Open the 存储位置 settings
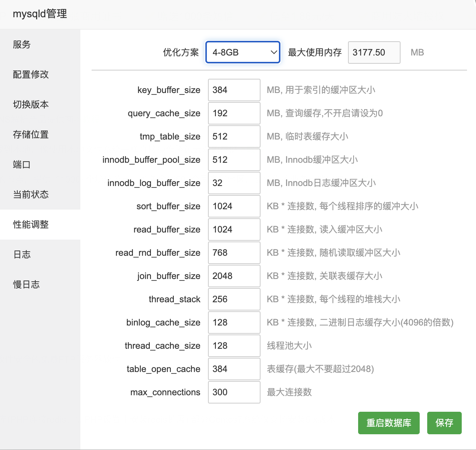The image size is (476, 450). click(30, 135)
